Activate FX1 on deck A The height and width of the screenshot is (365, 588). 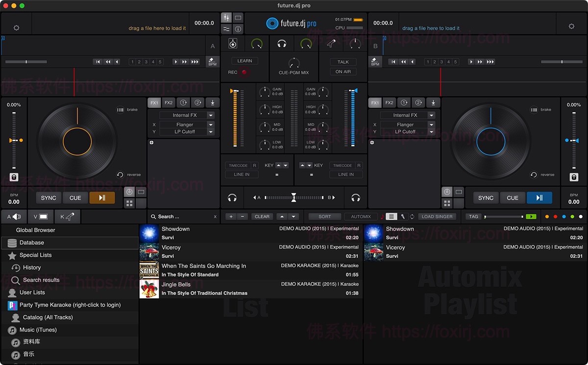154,103
